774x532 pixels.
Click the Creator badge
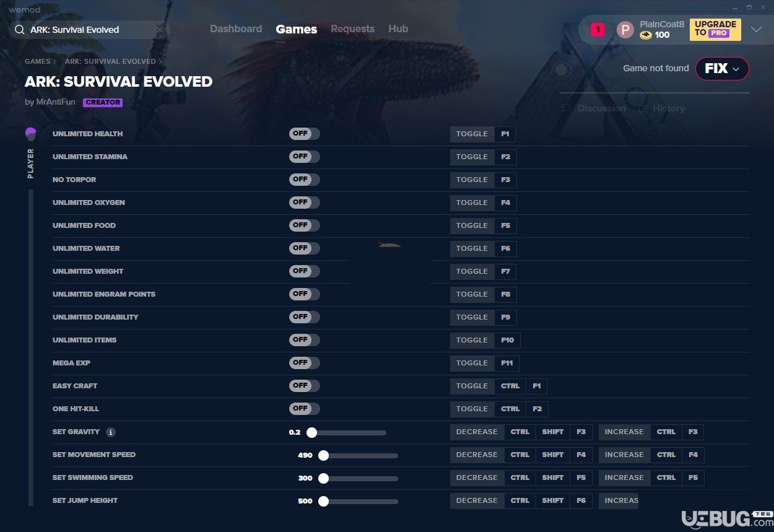pyautogui.click(x=103, y=103)
